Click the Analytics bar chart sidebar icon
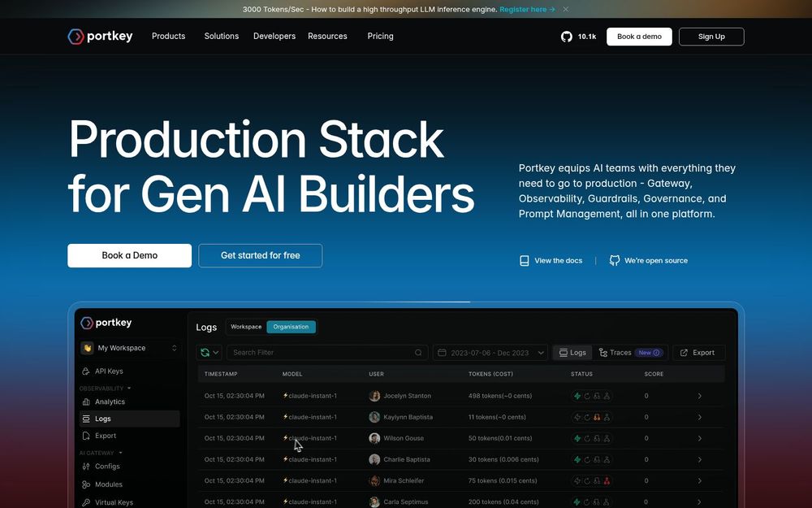The height and width of the screenshot is (508, 812). coord(86,402)
